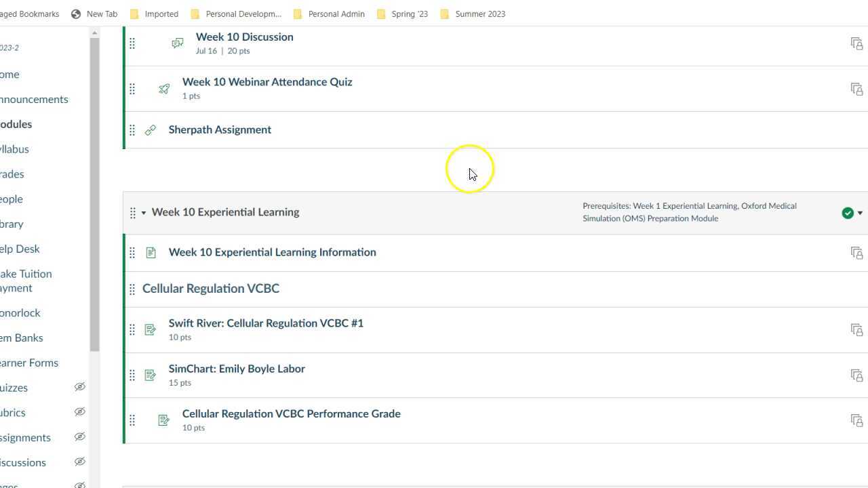Collapse the Week 10 Experiential Learning module
Viewport: 868px width, 488px height.
143,213
